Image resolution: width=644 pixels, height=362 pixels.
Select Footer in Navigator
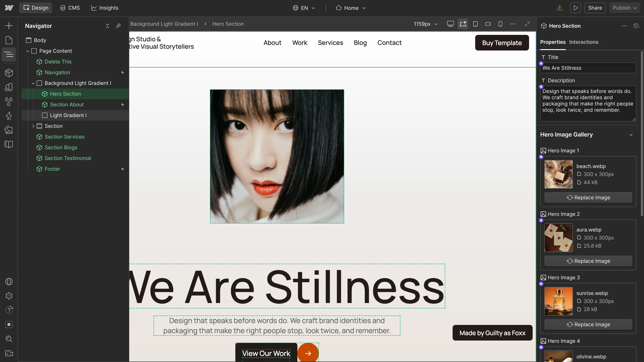(75, 169)
